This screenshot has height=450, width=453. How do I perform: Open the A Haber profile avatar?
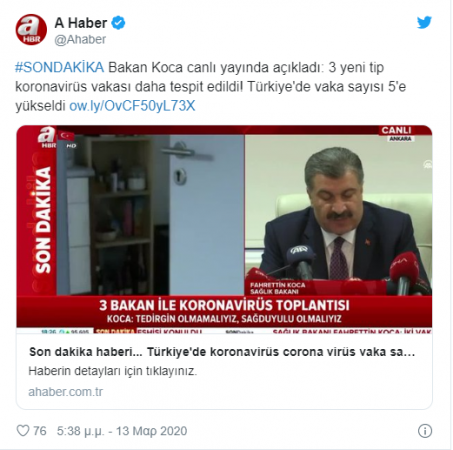pyautogui.click(x=31, y=30)
